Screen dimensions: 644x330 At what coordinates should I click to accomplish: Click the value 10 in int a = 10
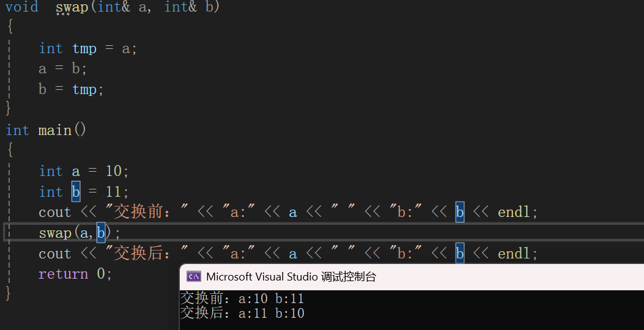(x=113, y=171)
